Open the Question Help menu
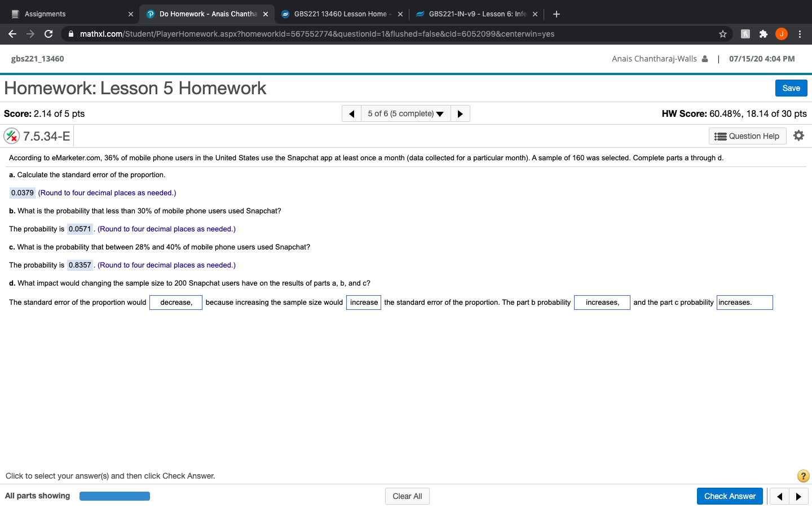The width and height of the screenshot is (812, 508). click(x=747, y=135)
